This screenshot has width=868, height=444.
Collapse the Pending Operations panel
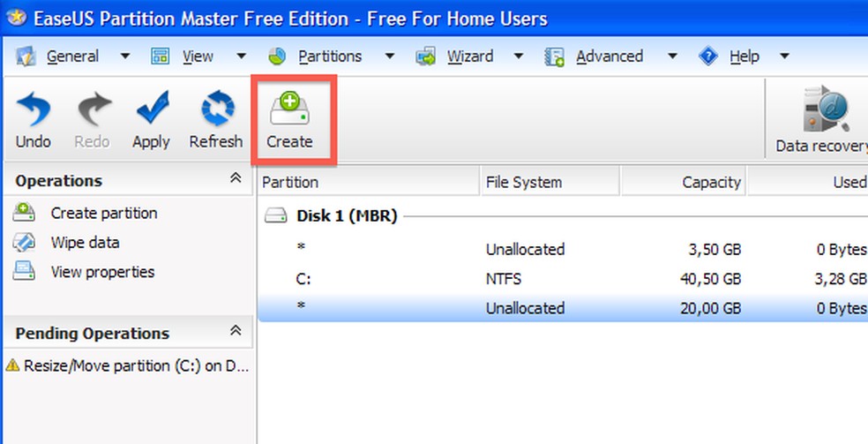point(236,331)
